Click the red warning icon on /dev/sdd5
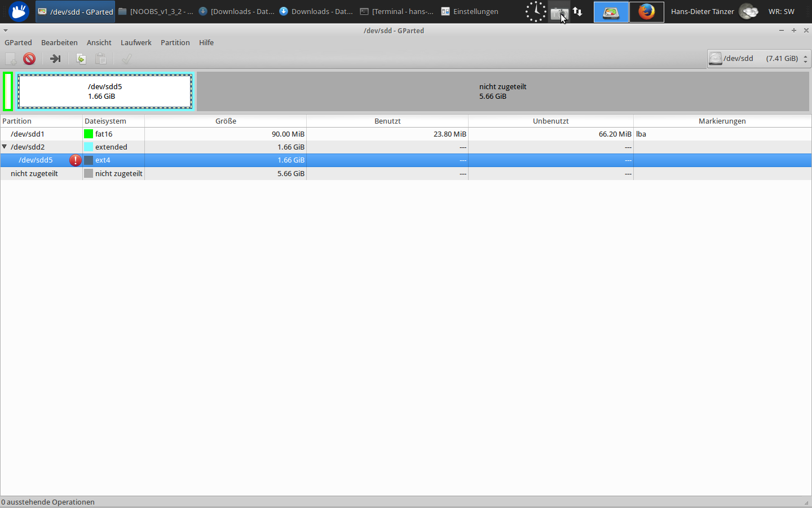Image resolution: width=812 pixels, height=508 pixels. point(75,160)
